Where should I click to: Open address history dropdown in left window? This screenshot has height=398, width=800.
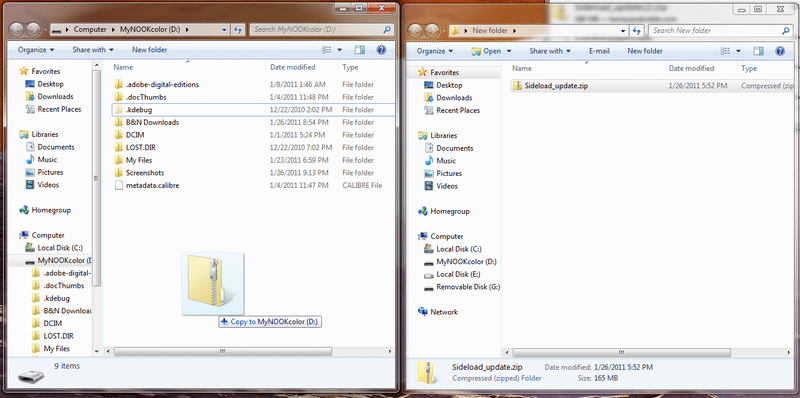coord(224,30)
